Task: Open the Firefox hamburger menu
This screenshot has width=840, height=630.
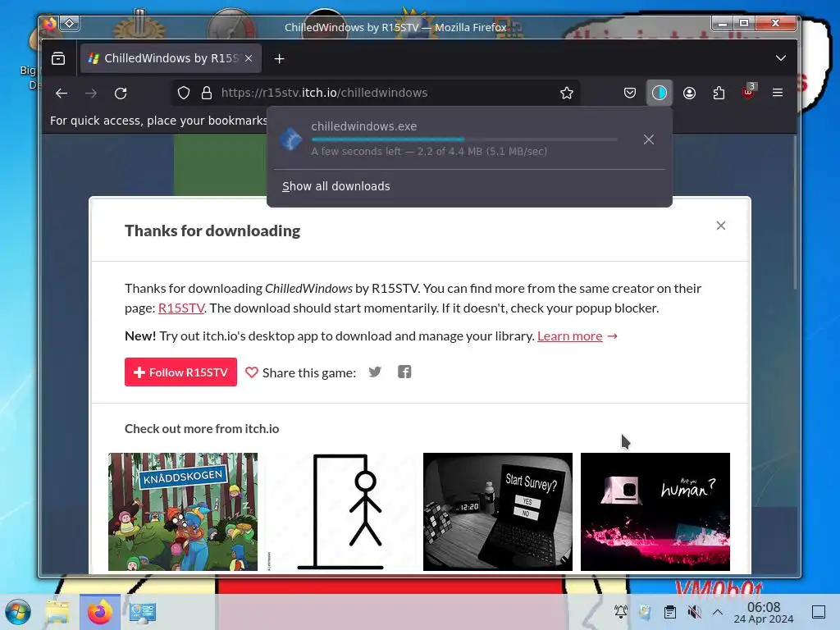Action: pos(778,94)
